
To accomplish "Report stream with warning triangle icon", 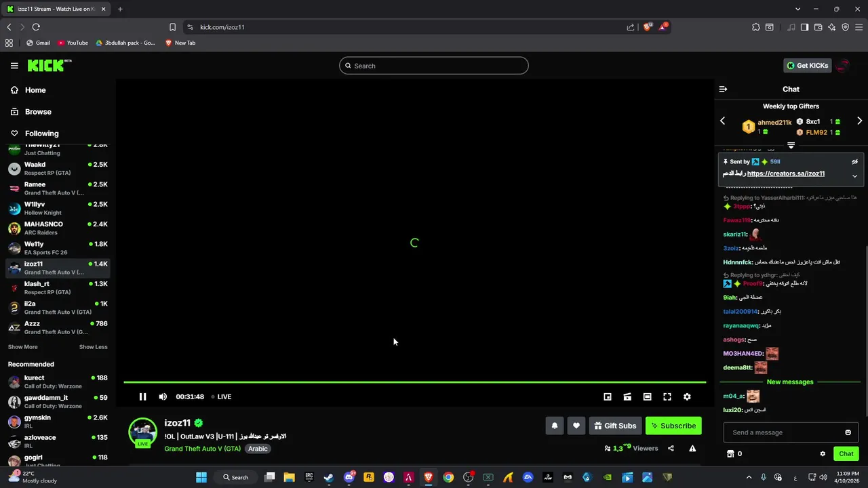I will [692, 448].
